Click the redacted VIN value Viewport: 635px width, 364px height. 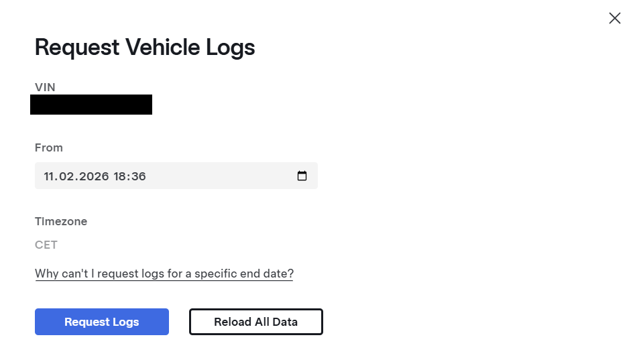pos(91,105)
